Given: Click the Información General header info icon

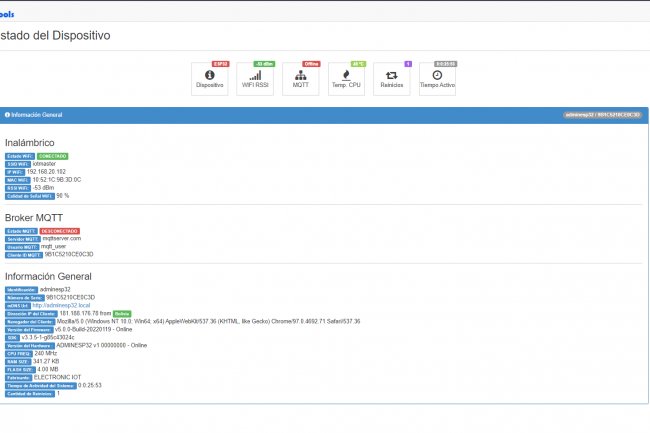Looking at the screenshot, I should (8, 115).
